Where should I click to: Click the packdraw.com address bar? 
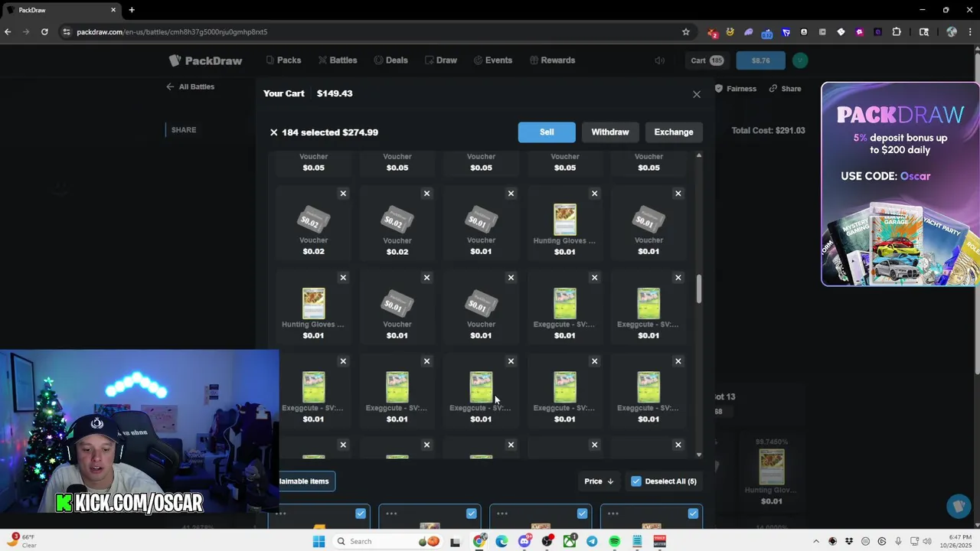tap(375, 32)
